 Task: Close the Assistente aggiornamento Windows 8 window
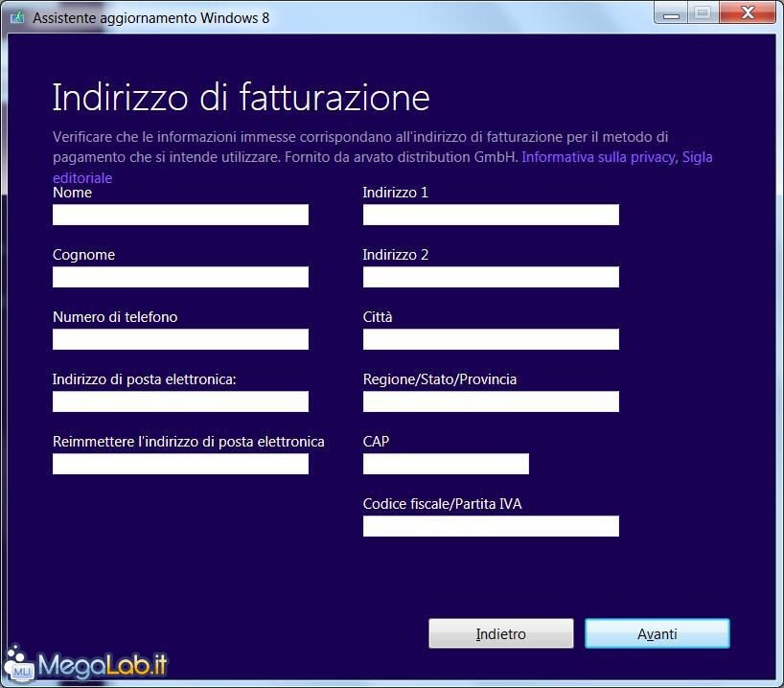click(x=748, y=13)
